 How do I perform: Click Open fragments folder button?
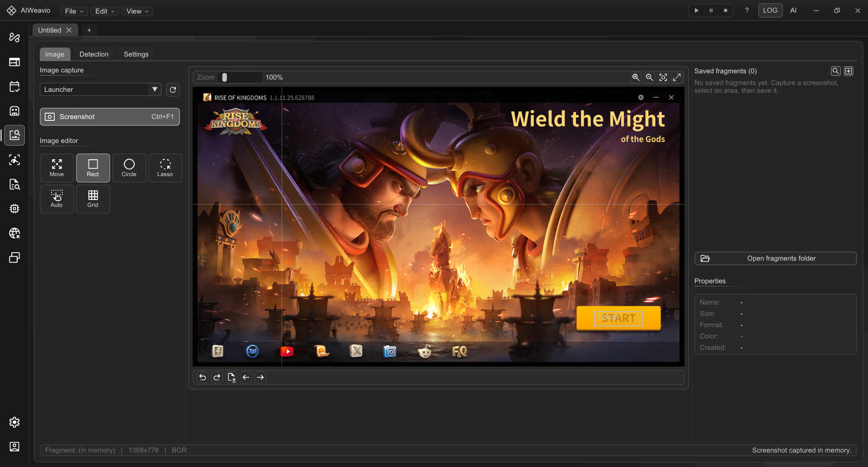coord(775,258)
